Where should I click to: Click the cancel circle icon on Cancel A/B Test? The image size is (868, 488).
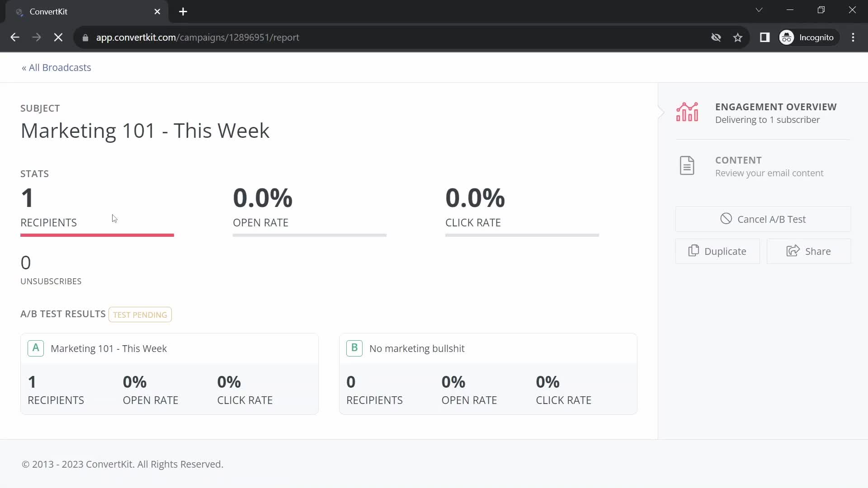coord(726,219)
